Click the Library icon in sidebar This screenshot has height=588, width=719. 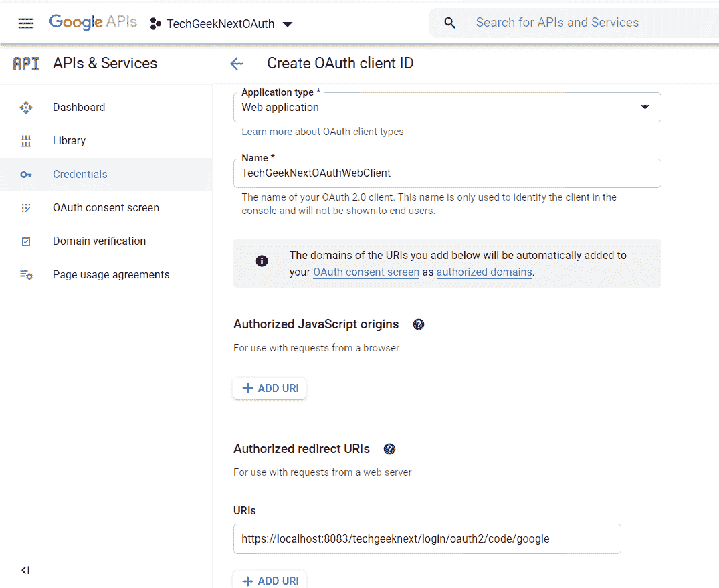tap(26, 140)
